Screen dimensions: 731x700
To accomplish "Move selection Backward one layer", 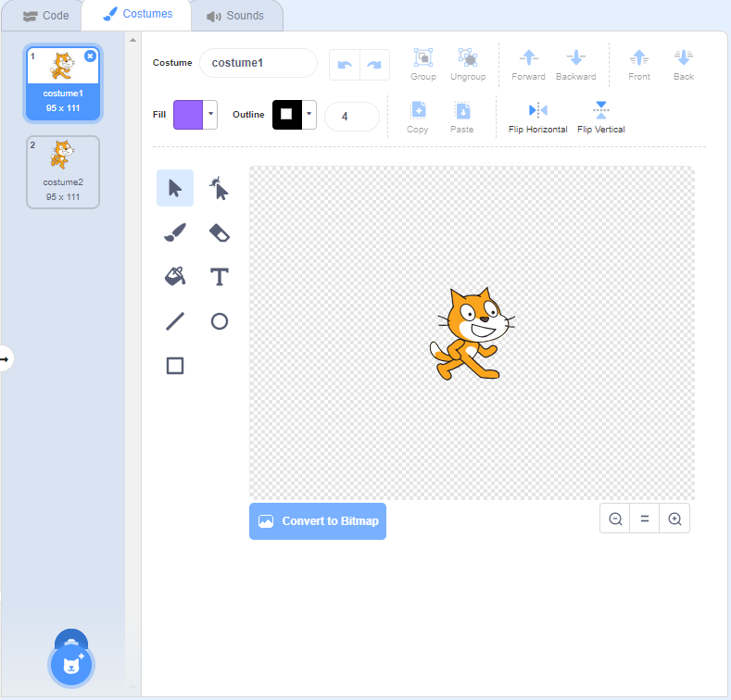I will point(575,65).
